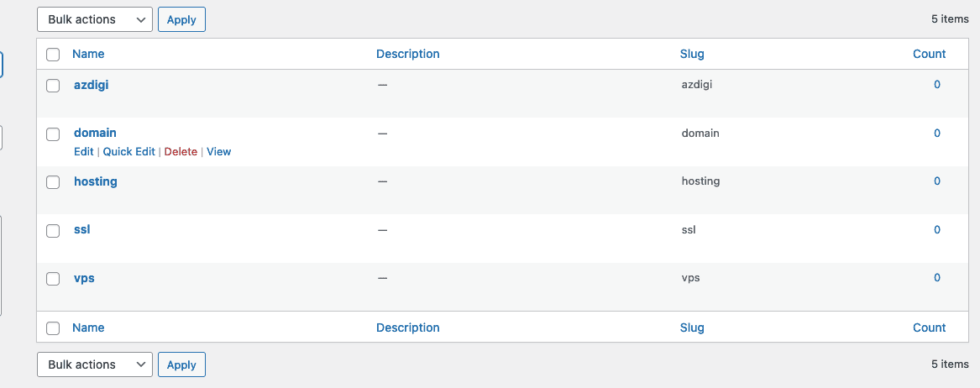Open the top Bulk actions dropdown
The image size is (980, 388).
(x=95, y=19)
